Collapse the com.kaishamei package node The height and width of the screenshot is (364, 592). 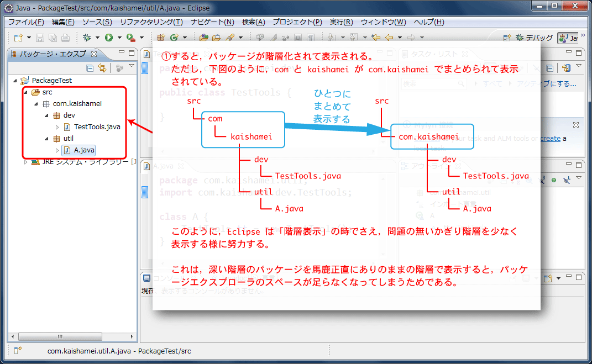(x=36, y=104)
